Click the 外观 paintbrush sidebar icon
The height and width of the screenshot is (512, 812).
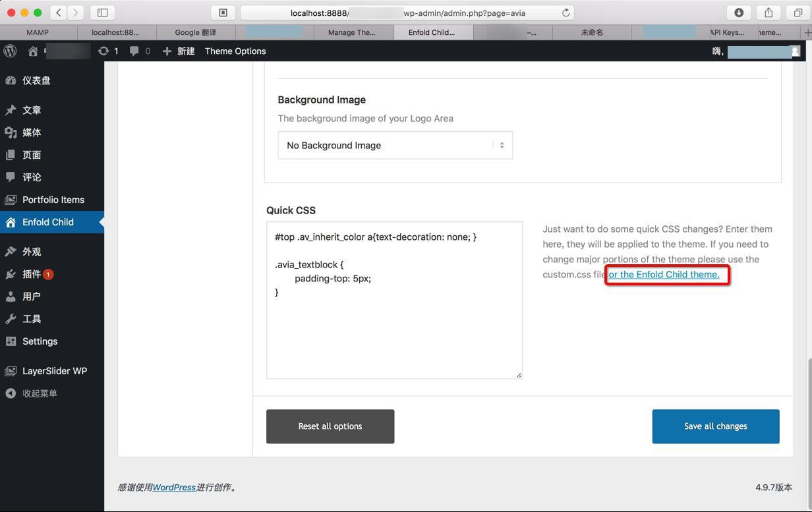[11, 252]
